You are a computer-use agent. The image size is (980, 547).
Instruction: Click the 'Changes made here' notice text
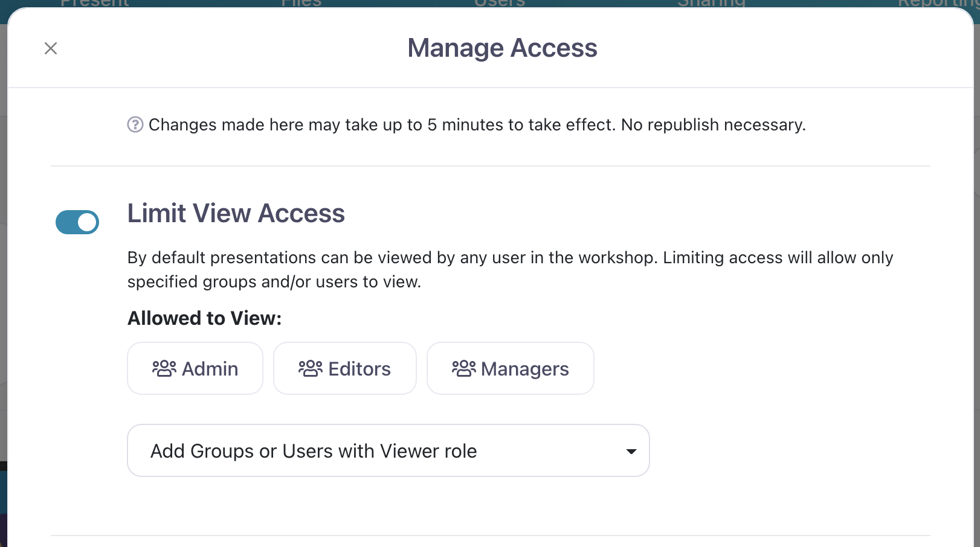[x=477, y=125]
